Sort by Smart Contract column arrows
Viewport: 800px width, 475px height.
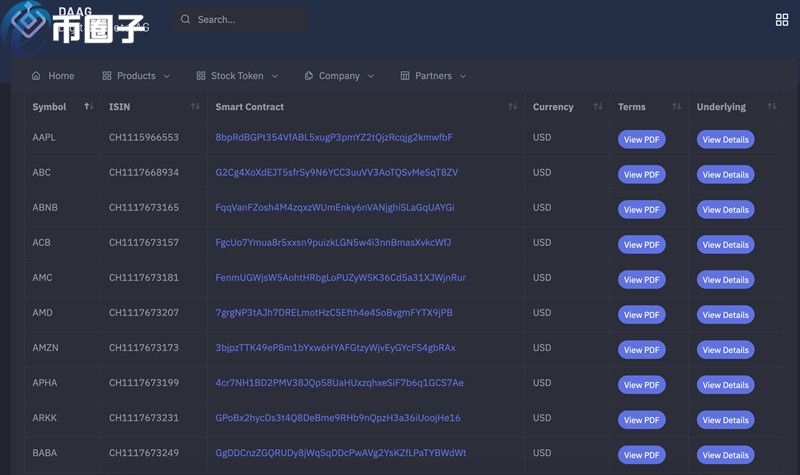tap(513, 106)
